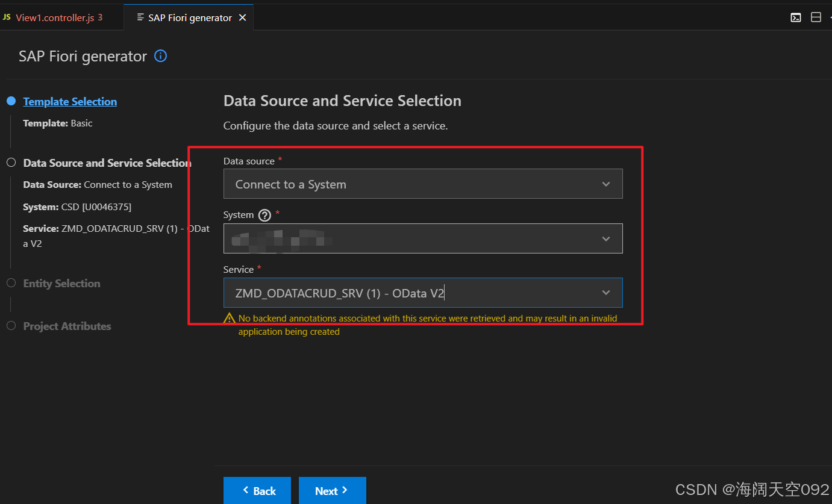The height and width of the screenshot is (504, 832).
Task: Expand the Service dropdown chevron
Action: (606, 293)
